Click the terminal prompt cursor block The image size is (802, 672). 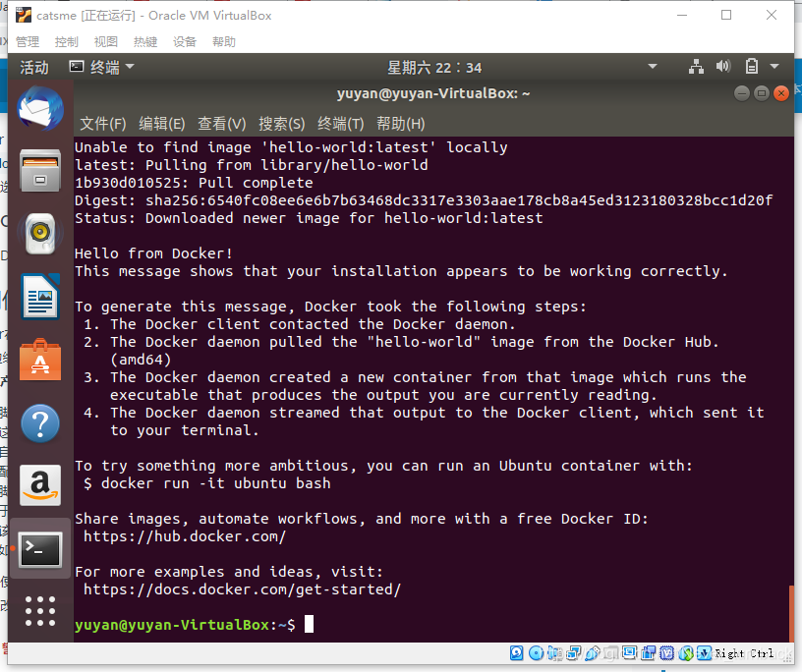(x=309, y=625)
